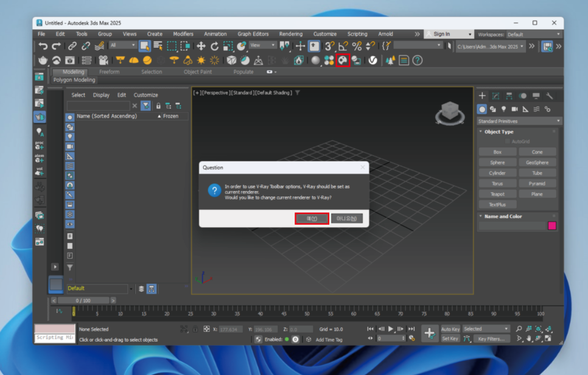Toggle selection lock icon in status bar
588x375 pixels.
pos(195,329)
